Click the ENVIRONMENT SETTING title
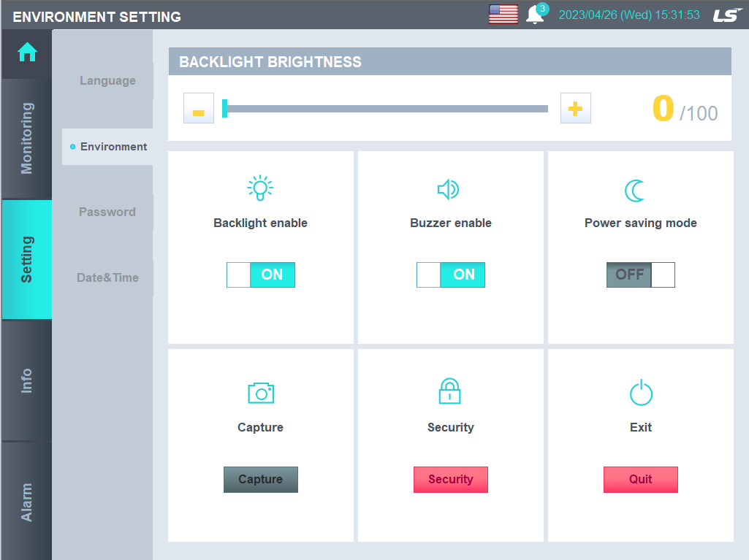Image resolution: width=749 pixels, height=560 pixels. tap(97, 18)
